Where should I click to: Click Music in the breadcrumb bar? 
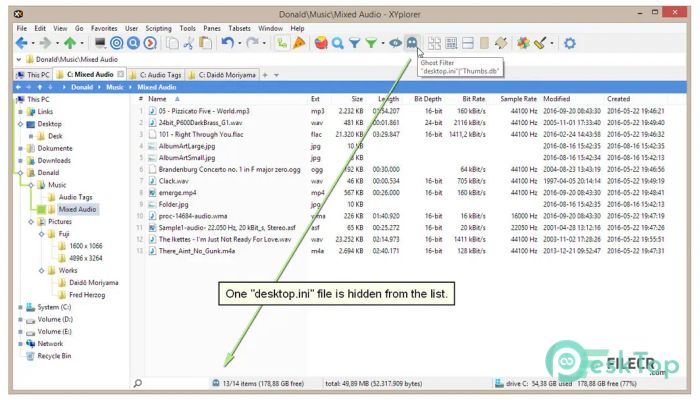coord(115,87)
